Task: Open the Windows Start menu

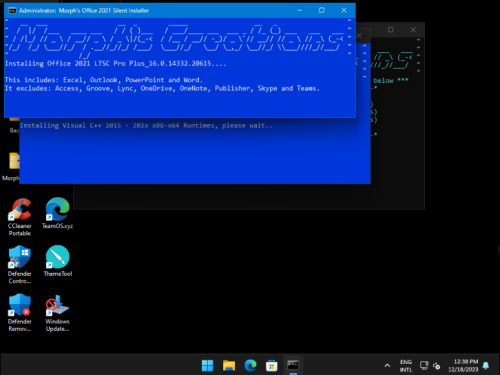Action: pyautogui.click(x=207, y=366)
